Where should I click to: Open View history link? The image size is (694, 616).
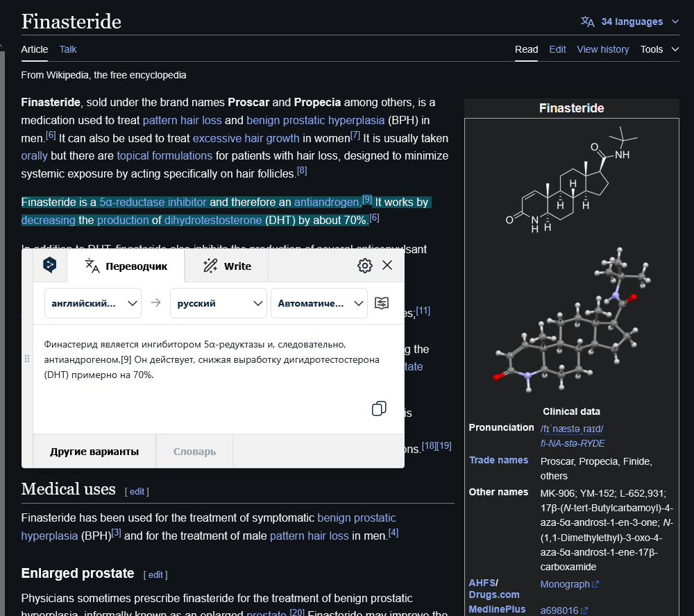click(x=603, y=49)
